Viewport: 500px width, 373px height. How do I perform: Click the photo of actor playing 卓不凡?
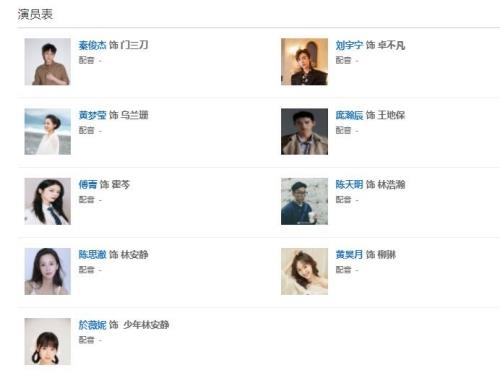point(304,62)
